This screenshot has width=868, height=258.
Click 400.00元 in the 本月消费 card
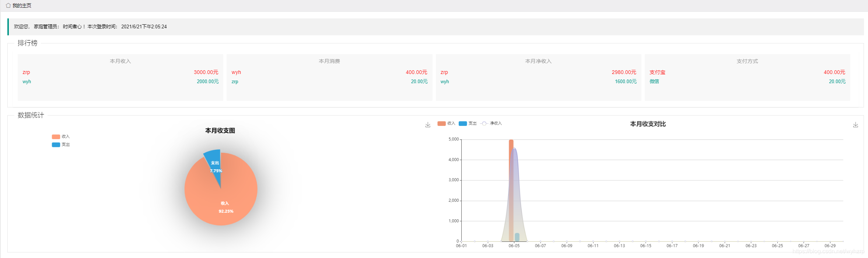[x=416, y=72]
